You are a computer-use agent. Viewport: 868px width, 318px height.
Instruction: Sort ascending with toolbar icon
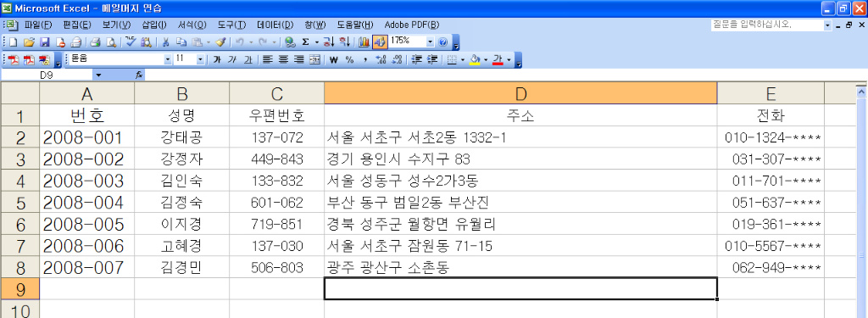(329, 42)
